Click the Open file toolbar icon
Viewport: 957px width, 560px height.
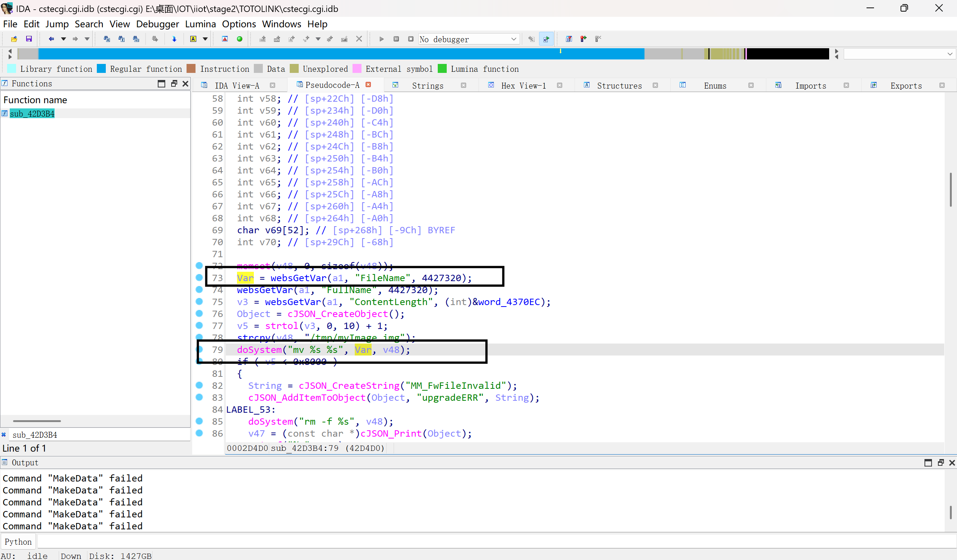(14, 39)
